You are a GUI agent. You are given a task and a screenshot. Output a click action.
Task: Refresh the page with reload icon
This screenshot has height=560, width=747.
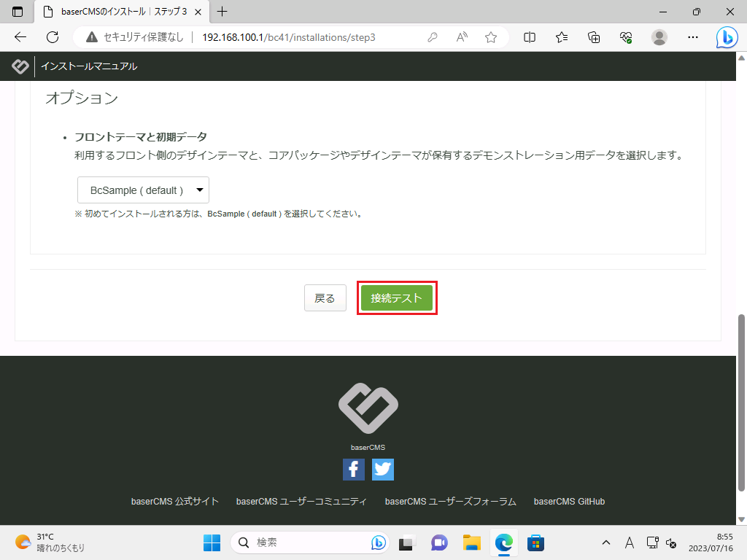pos(53,37)
